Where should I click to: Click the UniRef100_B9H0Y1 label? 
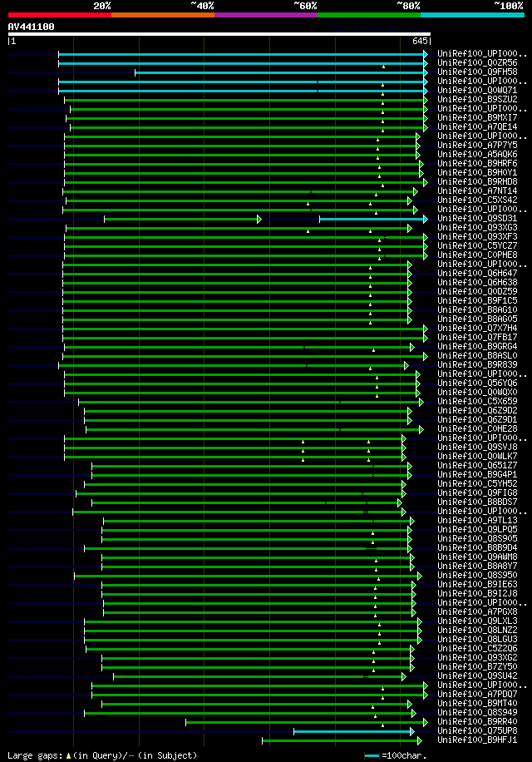pos(477,172)
